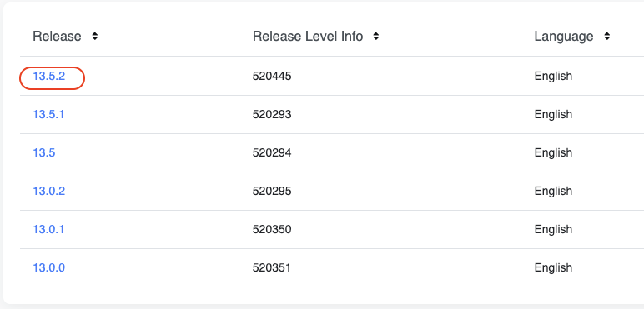The width and height of the screenshot is (644, 309).
Task: Open release 13.5.1 link
Action: pyautogui.click(x=48, y=114)
